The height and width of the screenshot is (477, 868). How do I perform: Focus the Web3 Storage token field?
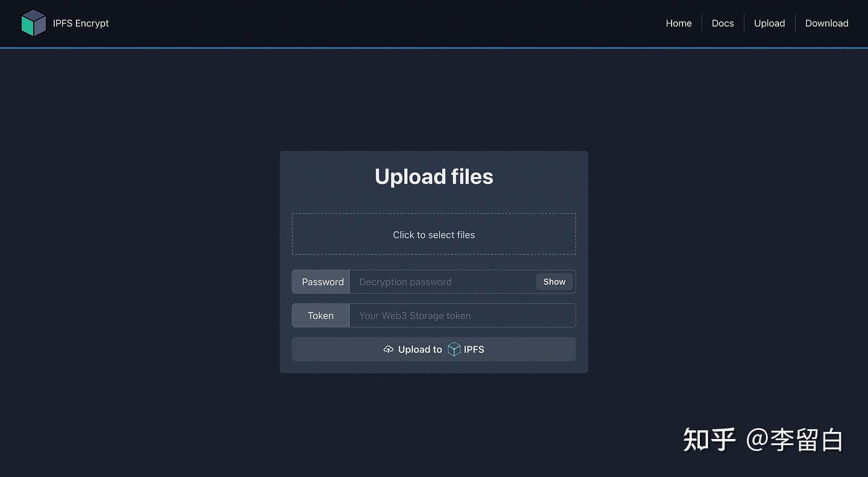pos(462,315)
